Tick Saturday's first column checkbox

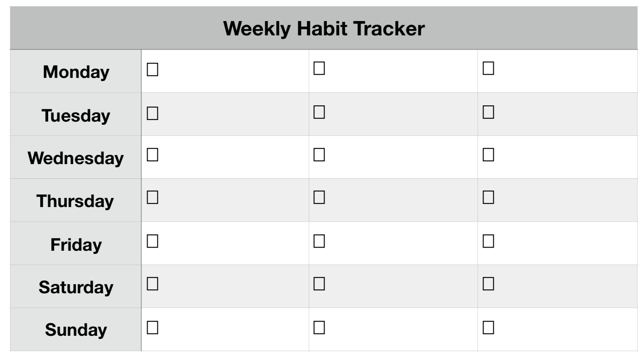(153, 284)
